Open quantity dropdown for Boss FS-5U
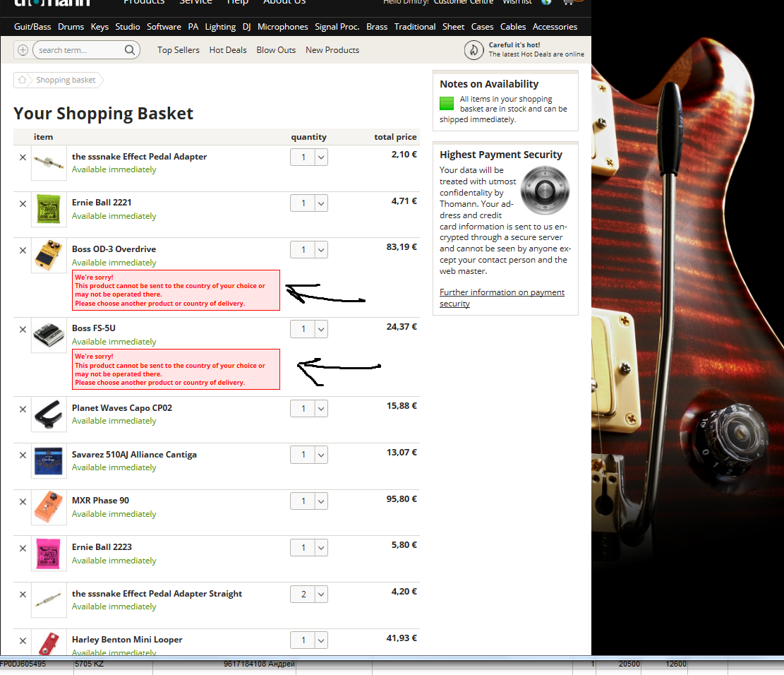The image size is (784, 675). tap(321, 329)
